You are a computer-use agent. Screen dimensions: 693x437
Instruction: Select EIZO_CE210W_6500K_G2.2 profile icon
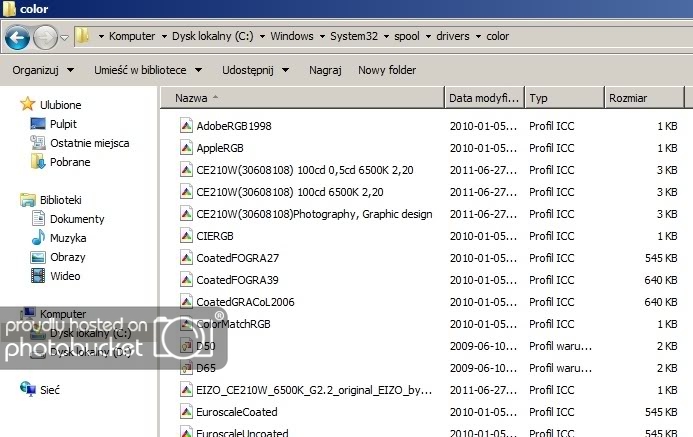pos(186,390)
